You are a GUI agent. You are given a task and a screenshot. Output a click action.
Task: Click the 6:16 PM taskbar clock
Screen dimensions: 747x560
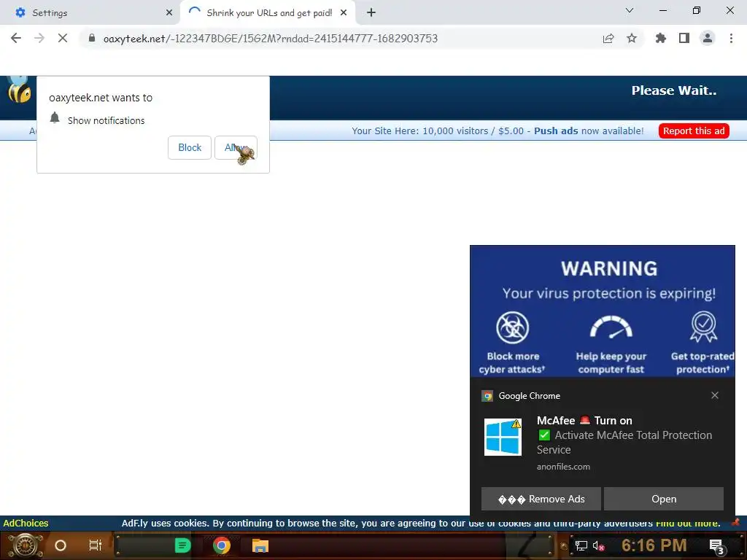654,545
